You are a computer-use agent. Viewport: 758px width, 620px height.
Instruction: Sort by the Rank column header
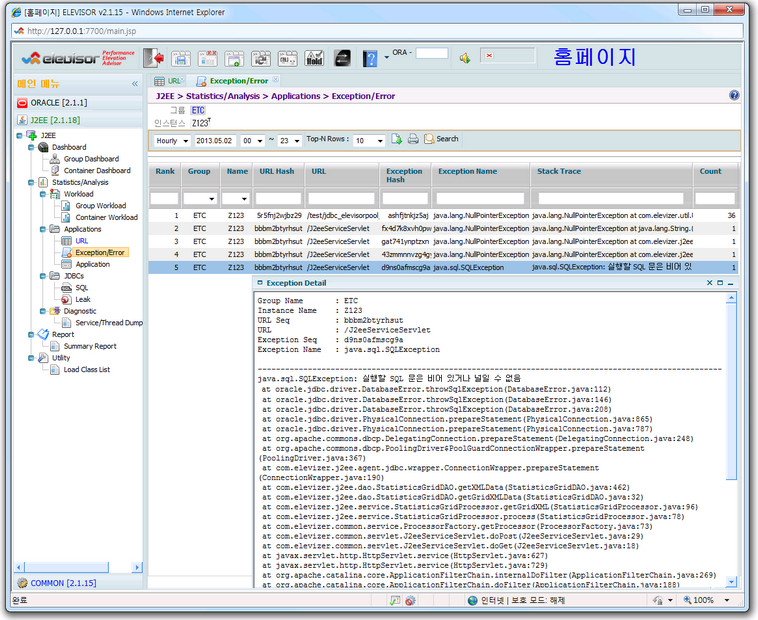[165, 171]
